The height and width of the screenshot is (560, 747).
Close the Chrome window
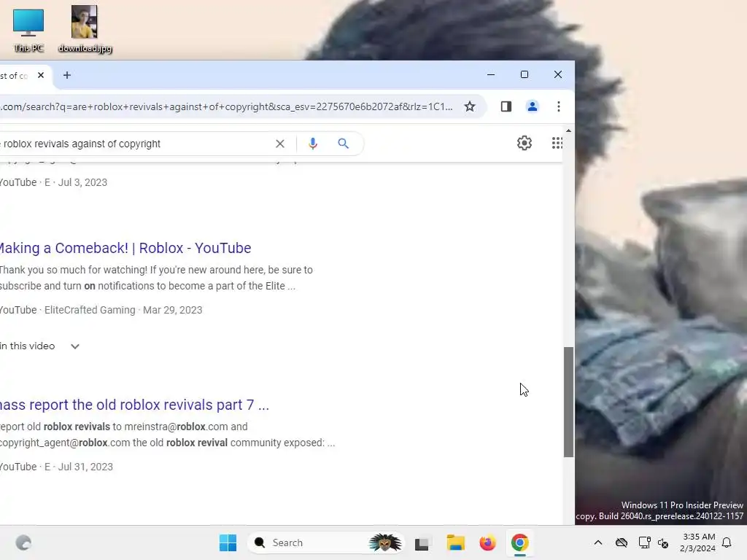pos(558,75)
